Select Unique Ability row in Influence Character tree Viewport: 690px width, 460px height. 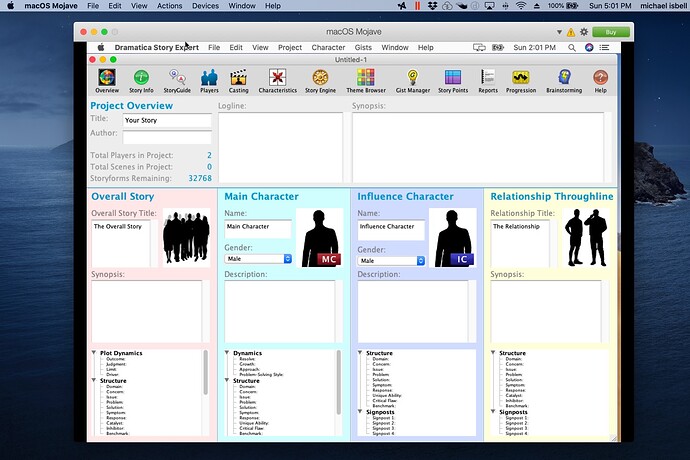point(387,395)
